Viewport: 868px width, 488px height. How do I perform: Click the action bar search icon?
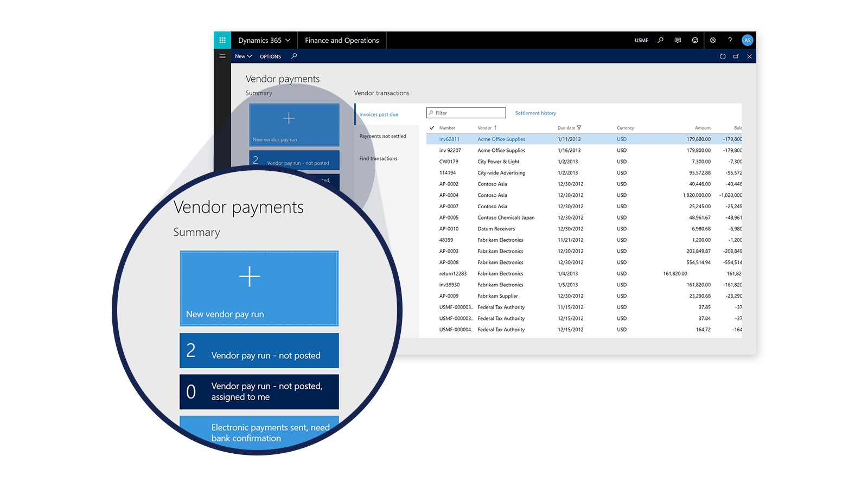pyautogui.click(x=294, y=56)
